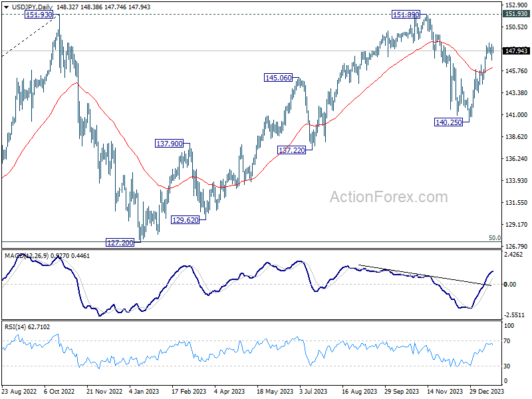
Task: Select the 127.200 low price label
Action: (x=120, y=243)
